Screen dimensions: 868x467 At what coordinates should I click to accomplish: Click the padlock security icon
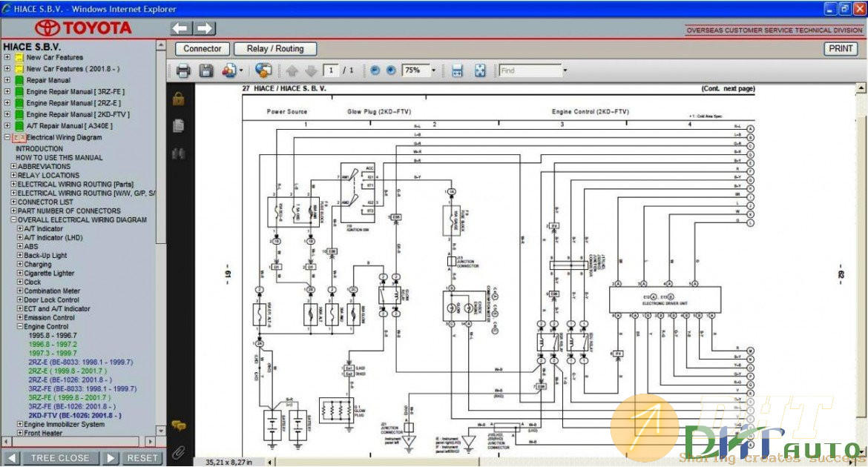click(x=178, y=99)
